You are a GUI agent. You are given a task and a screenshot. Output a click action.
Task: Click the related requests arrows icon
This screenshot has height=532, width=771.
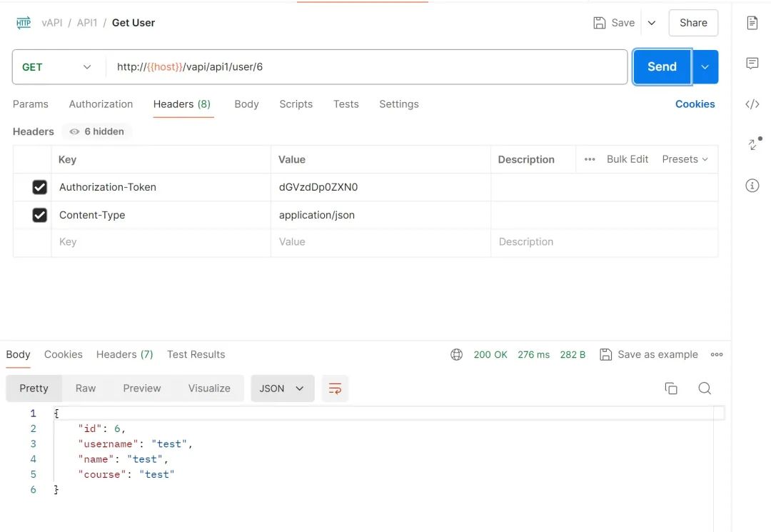pyautogui.click(x=754, y=144)
